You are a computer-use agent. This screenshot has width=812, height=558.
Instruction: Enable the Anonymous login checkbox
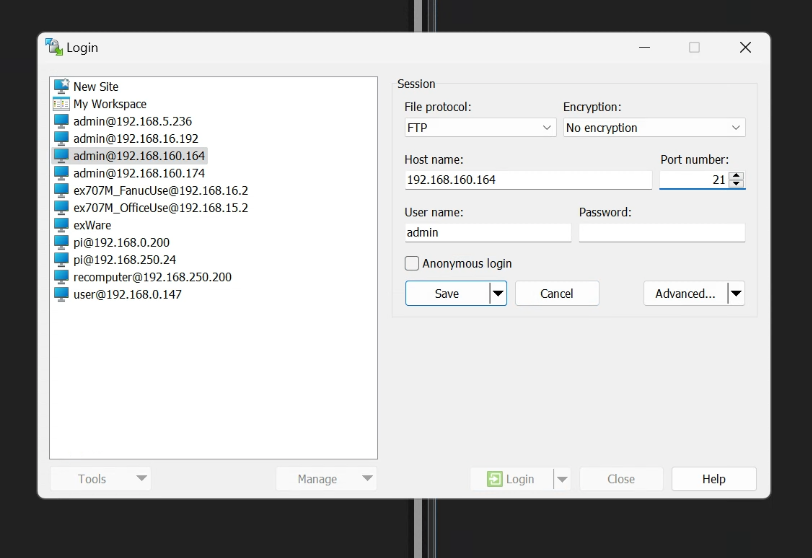coord(412,264)
